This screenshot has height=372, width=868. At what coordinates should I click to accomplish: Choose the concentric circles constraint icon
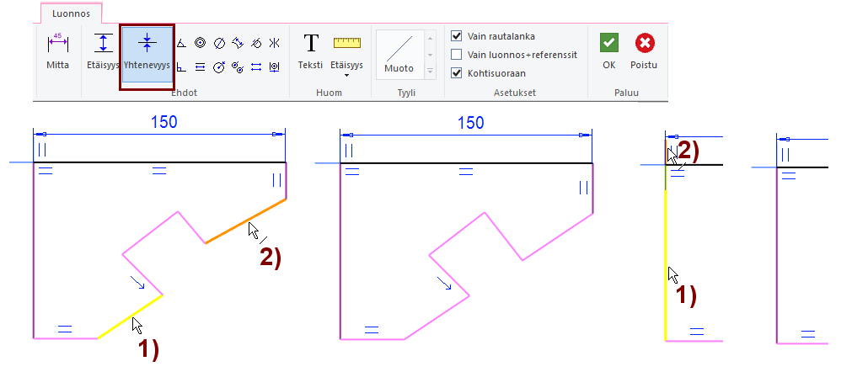point(201,43)
